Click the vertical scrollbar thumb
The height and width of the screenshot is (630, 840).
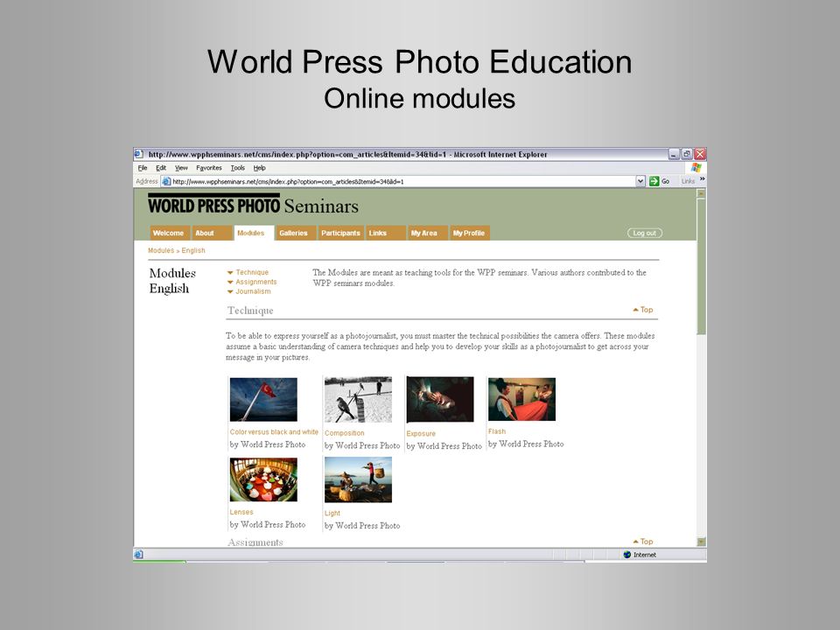coord(701,266)
